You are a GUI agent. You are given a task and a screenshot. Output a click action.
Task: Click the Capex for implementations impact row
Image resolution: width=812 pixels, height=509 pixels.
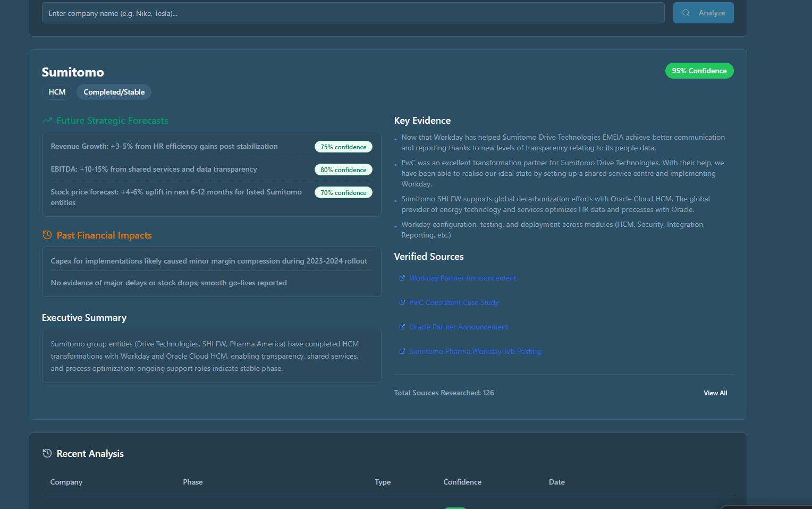point(212,261)
